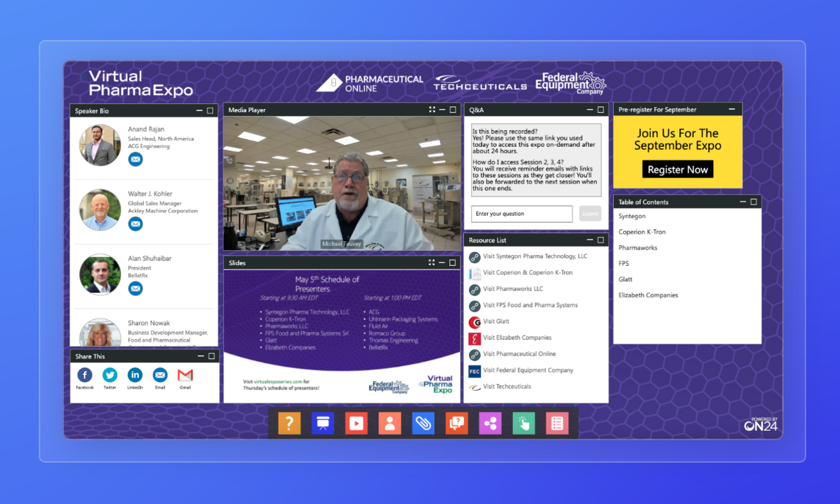Collapse the Pre-register For September panel

[x=731, y=109]
